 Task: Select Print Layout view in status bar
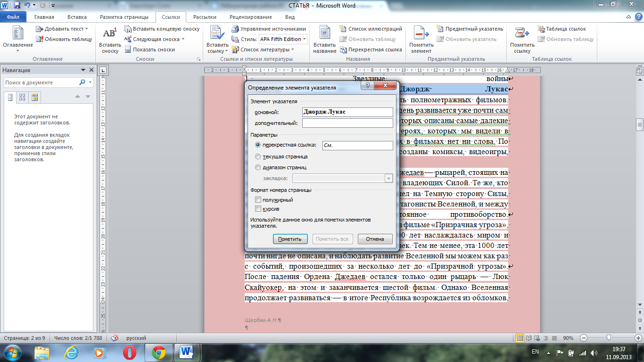point(520,338)
